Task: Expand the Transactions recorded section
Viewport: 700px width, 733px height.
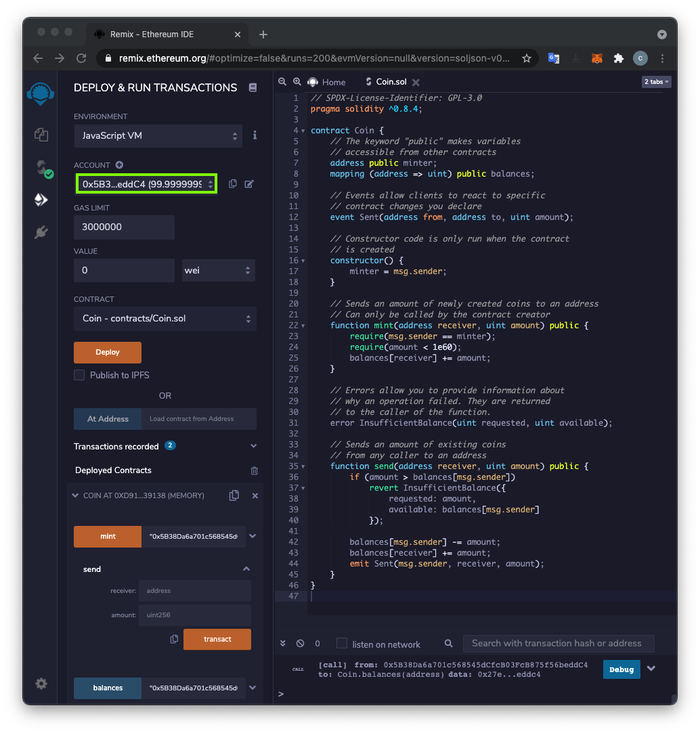Action: 254,446
